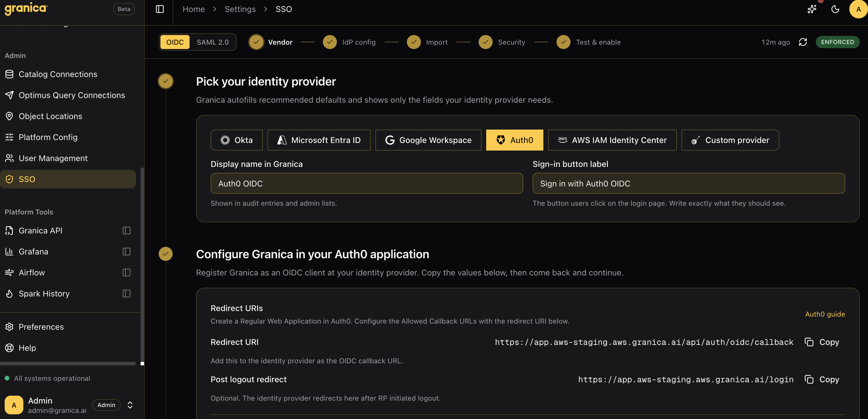This screenshot has width=868, height=419.
Task: Open Spark History in side panel icon
Action: click(126, 294)
